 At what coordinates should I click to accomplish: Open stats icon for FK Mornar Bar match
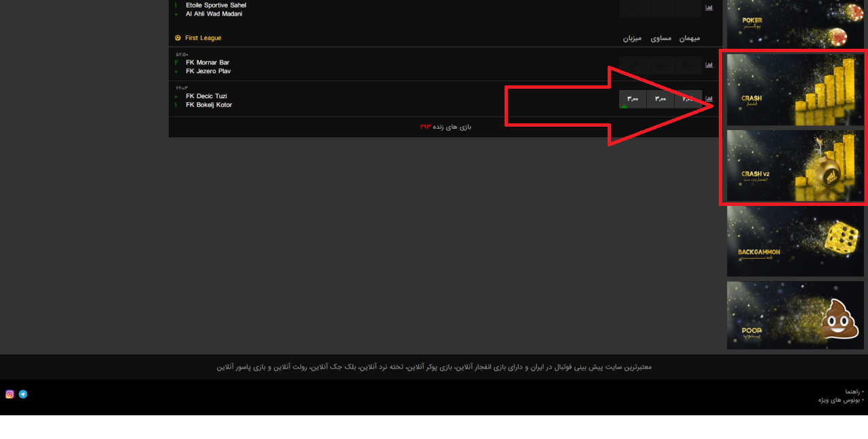tap(709, 65)
